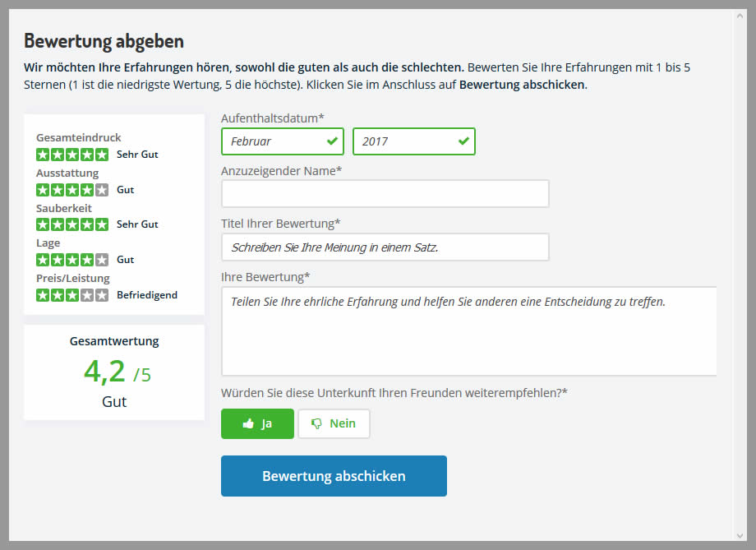Viewport: 756px width, 550px height.
Task: Select Nein to not recommend
Action: [x=334, y=423]
